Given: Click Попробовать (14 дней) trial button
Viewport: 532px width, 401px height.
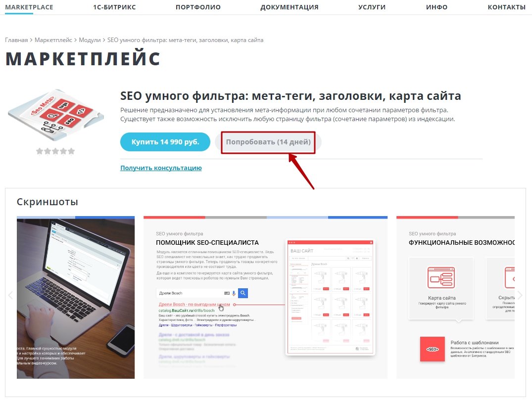Looking at the screenshot, I should [268, 142].
